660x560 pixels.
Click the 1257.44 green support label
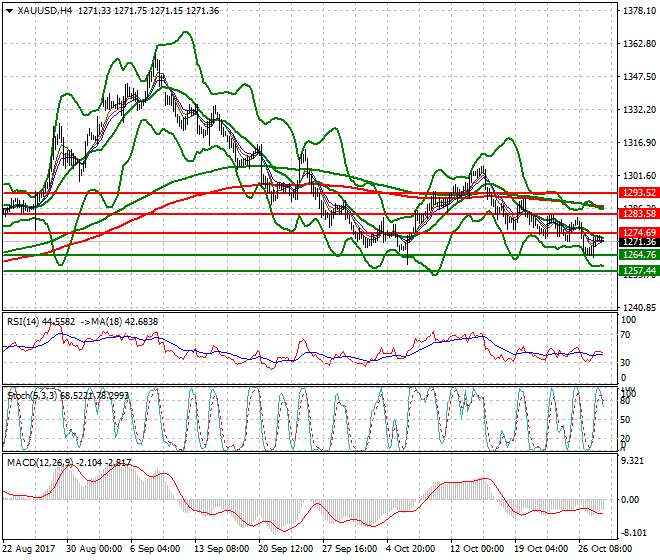click(x=639, y=270)
